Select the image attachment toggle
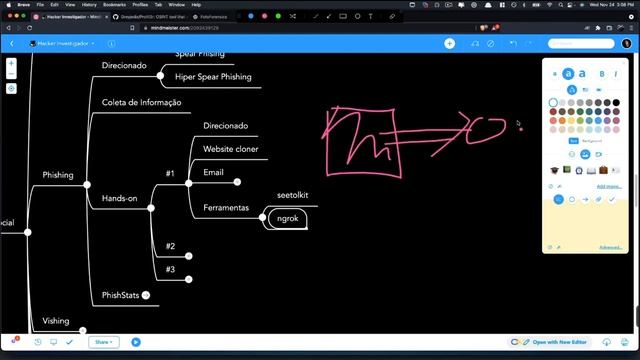This screenshot has height=360, width=640. (585, 154)
